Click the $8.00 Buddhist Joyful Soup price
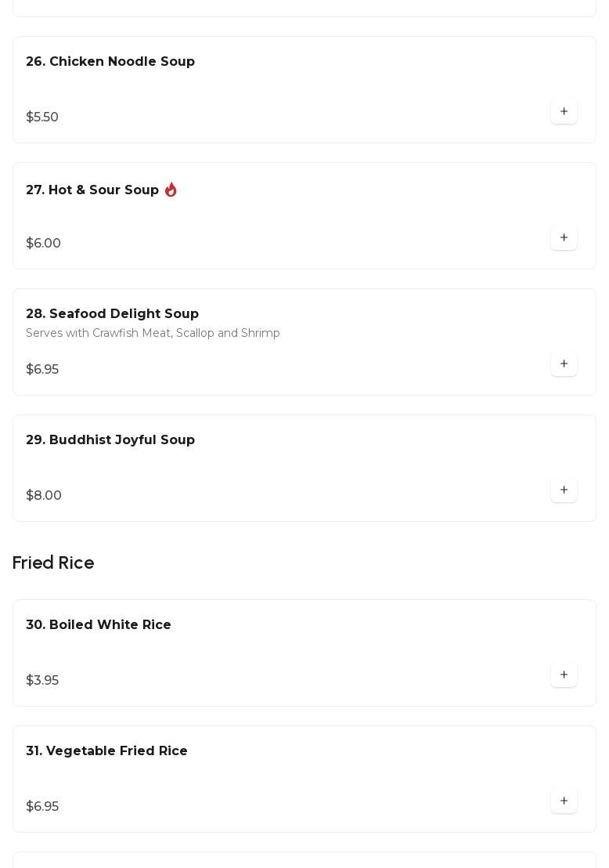This screenshot has height=868, width=609. [44, 496]
